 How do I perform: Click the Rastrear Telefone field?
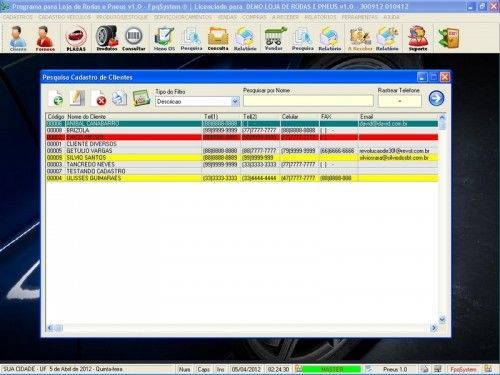coord(400,101)
